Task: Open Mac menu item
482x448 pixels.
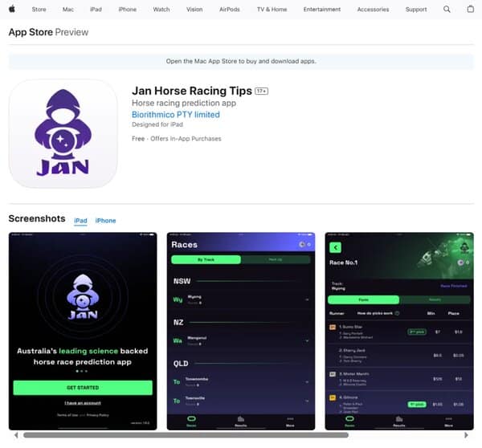Action: 68,10
